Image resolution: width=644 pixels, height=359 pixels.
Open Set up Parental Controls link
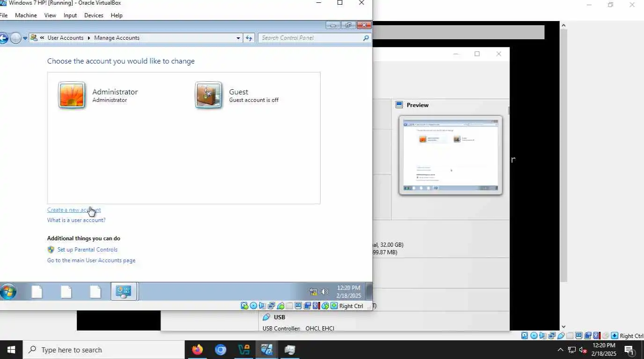coord(88,250)
